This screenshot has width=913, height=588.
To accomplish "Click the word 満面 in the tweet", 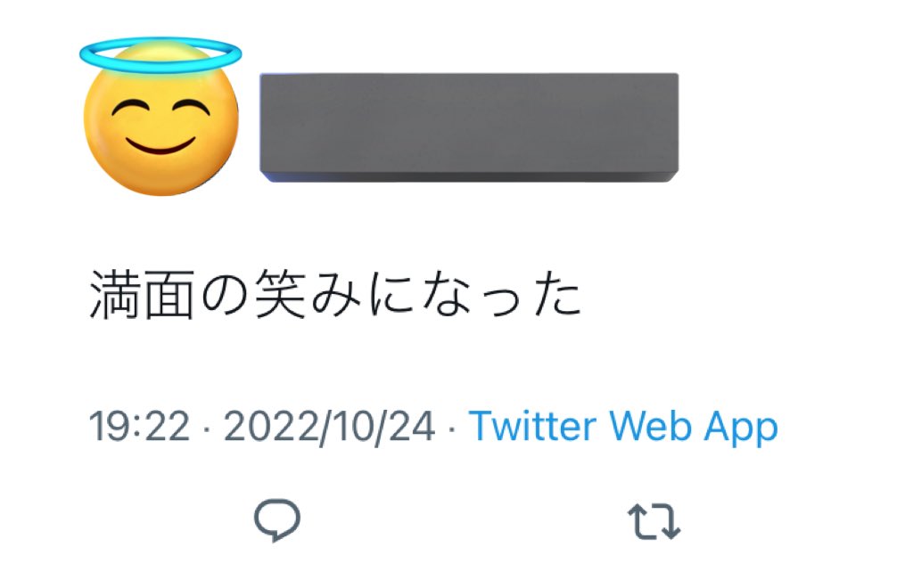I will pos(142,294).
